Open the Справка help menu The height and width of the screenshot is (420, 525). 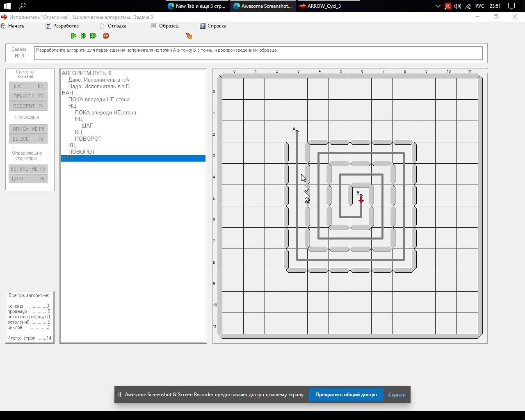217,26
